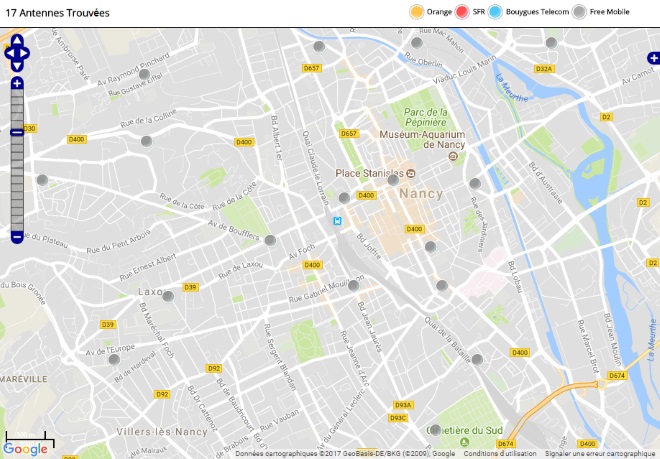Select antenna marker on Av de Boufflers
The image size is (660, 459).
pyautogui.click(x=269, y=240)
